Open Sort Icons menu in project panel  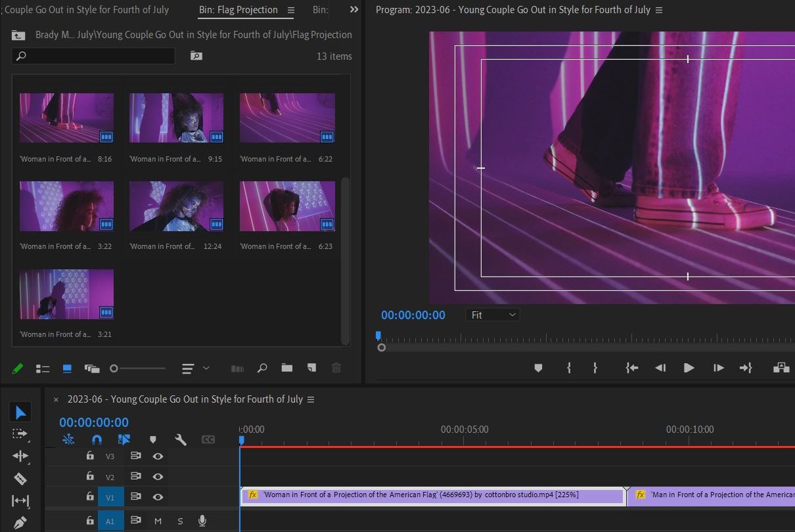tap(195, 368)
